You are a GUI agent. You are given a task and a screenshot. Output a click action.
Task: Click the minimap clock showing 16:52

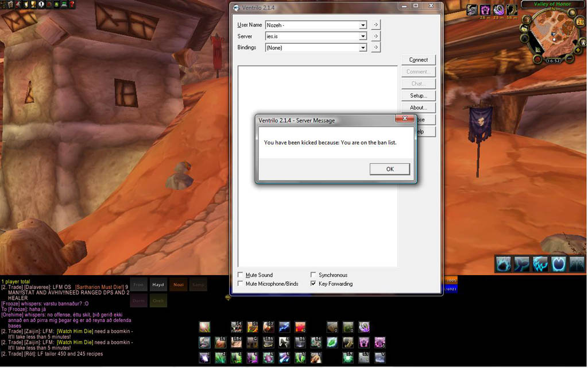click(x=553, y=61)
